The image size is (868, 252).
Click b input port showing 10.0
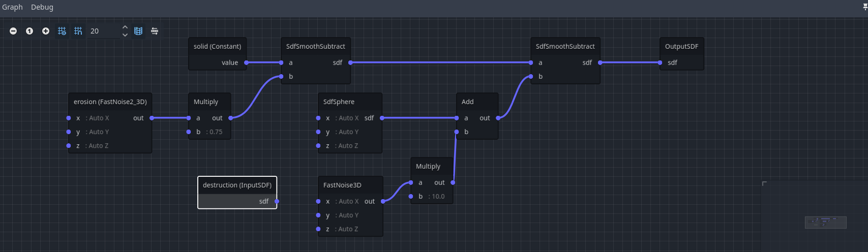[411, 196]
